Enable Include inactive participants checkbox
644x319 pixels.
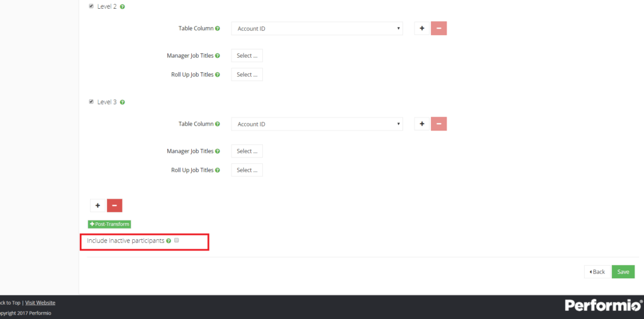click(177, 241)
